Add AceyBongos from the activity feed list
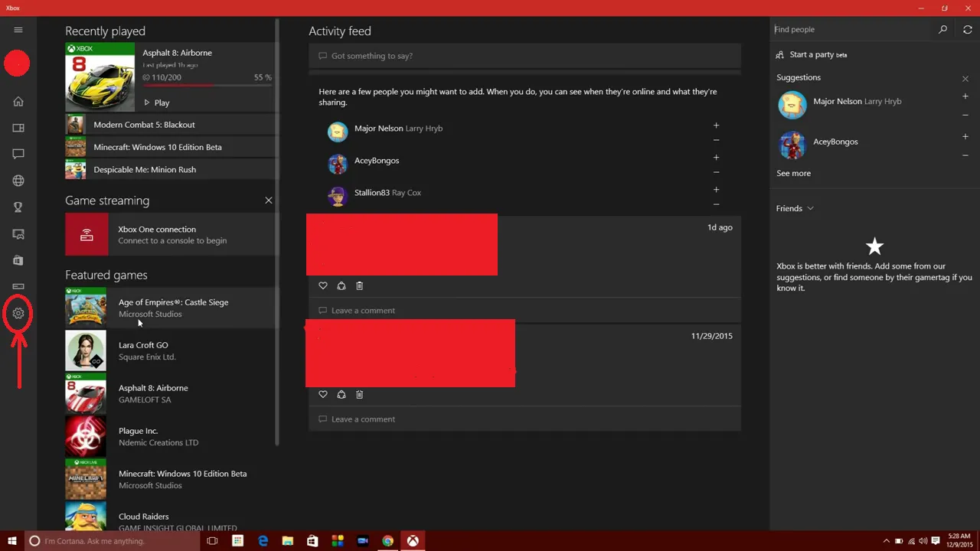The width and height of the screenshot is (980, 551). [x=717, y=157]
